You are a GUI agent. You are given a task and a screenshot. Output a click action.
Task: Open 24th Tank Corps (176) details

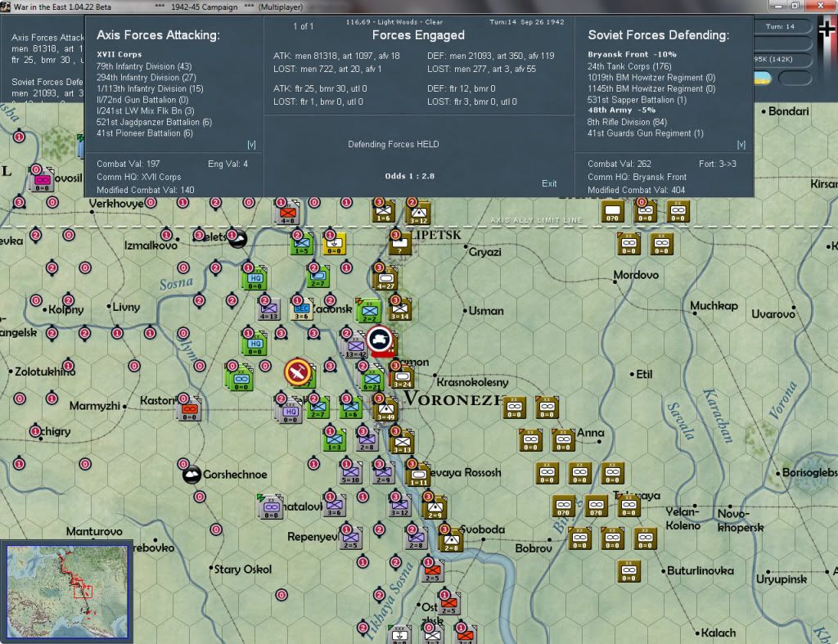pos(629,66)
